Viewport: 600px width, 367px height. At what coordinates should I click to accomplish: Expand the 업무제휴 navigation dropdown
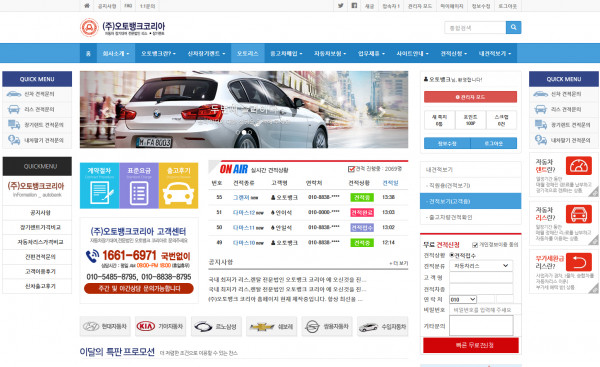coord(371,54)
